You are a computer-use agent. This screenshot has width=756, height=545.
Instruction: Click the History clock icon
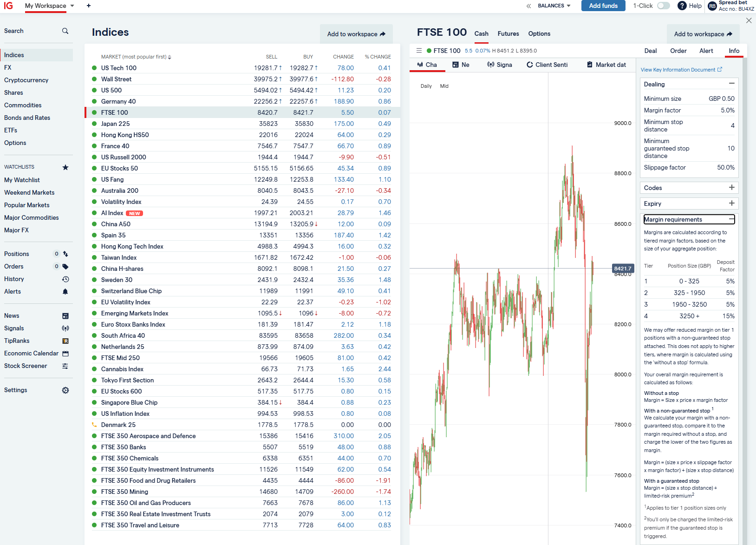pyautogui.click(x=65, y=279)
